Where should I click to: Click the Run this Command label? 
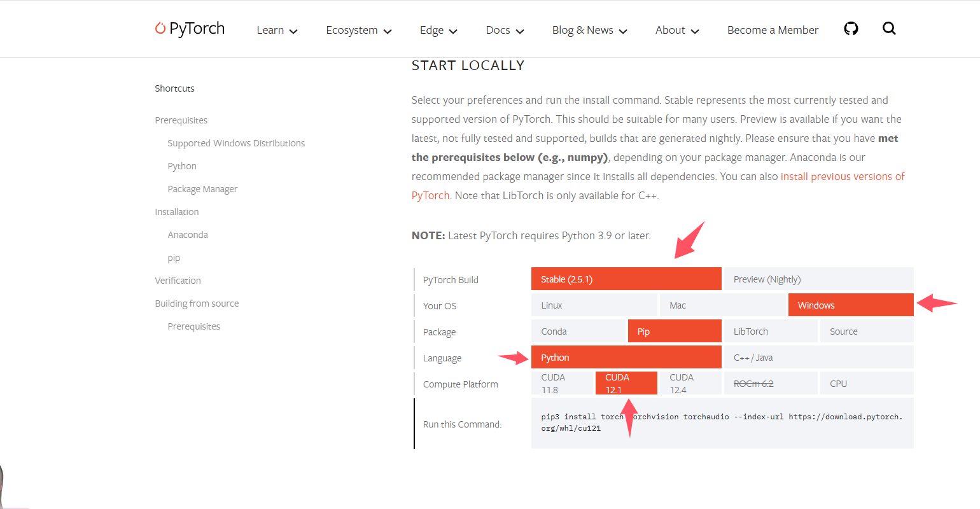click(x=462, y=424)
